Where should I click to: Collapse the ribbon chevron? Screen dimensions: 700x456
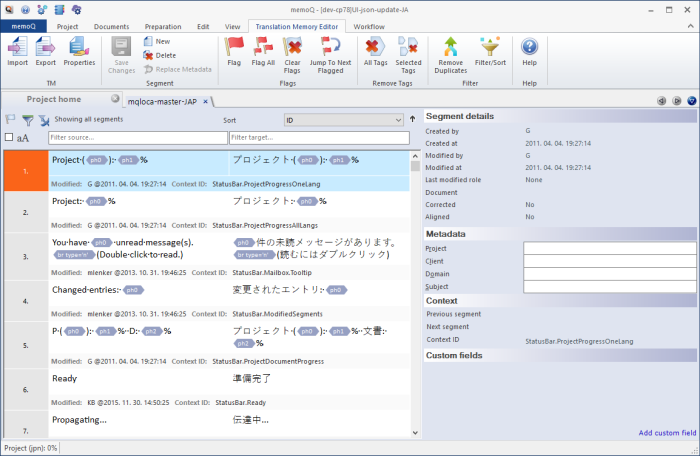pyautogui.click(x=690, y=27)
